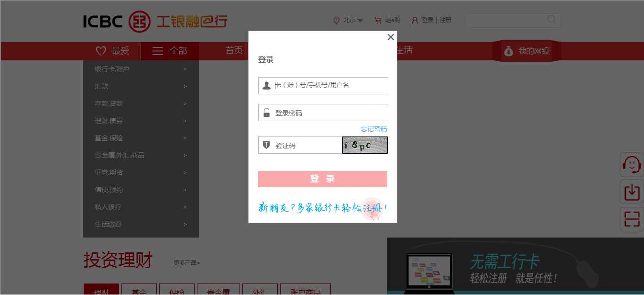Viewport: 644px width, 295px height.
Task: Click the QR scan icon on right sidebar
Action: coord(632,219)
